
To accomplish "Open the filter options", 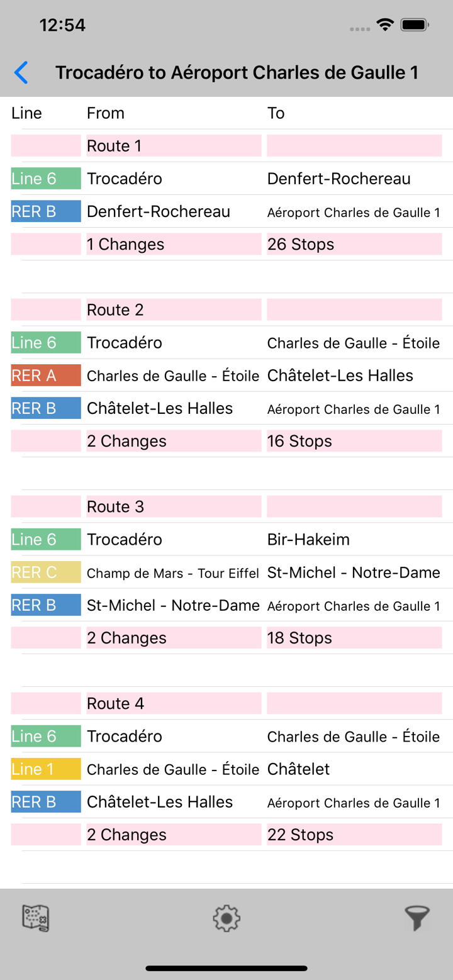I will pos(417,918).
